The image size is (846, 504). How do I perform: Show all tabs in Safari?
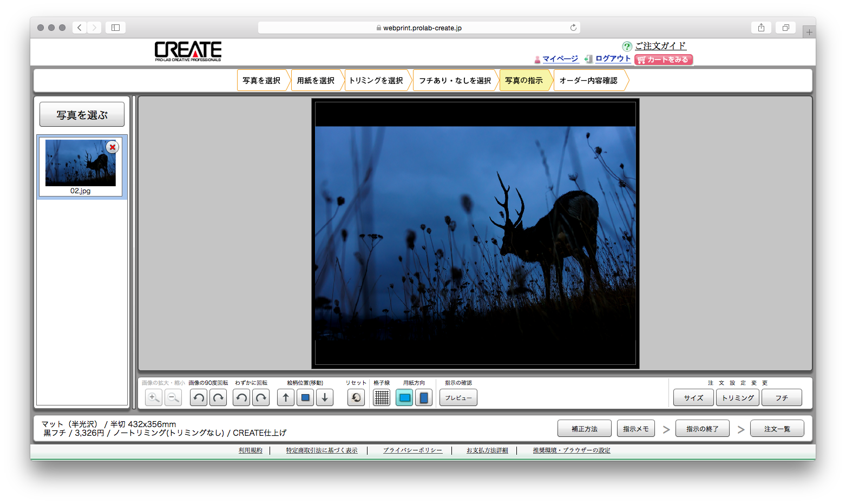point(785,28)
